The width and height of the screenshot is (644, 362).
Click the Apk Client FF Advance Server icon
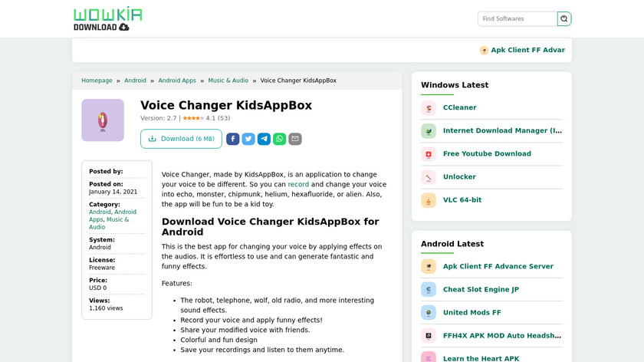[429, 266]
